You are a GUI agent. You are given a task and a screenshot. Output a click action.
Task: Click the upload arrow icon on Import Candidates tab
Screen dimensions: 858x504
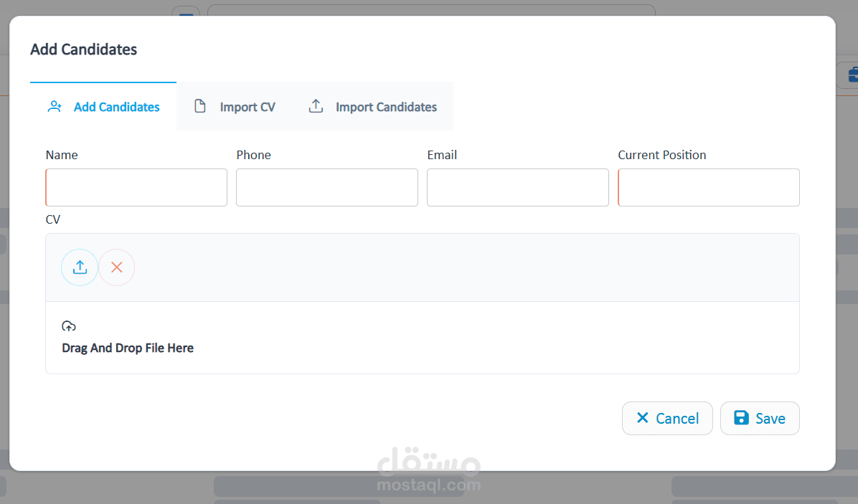click(x=316, y=105)
